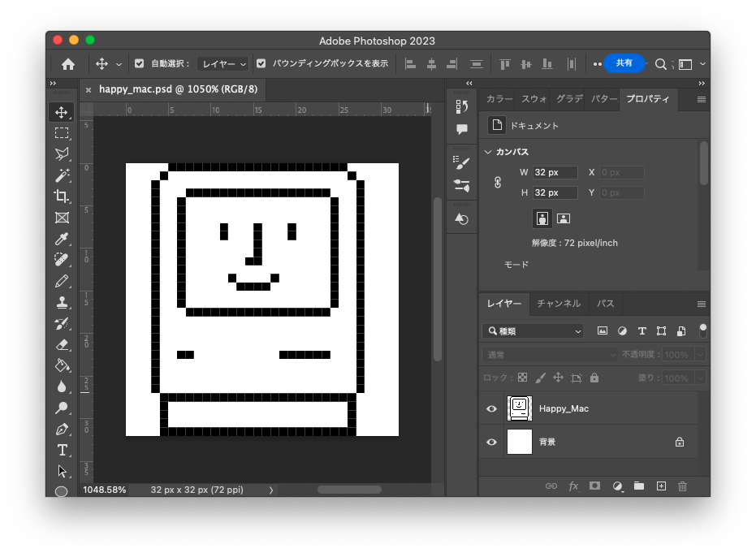Image resolution: width=756 pixels, height=557 pixels.
Task: Hide the 背景 layer
Action: coord(491,442)
